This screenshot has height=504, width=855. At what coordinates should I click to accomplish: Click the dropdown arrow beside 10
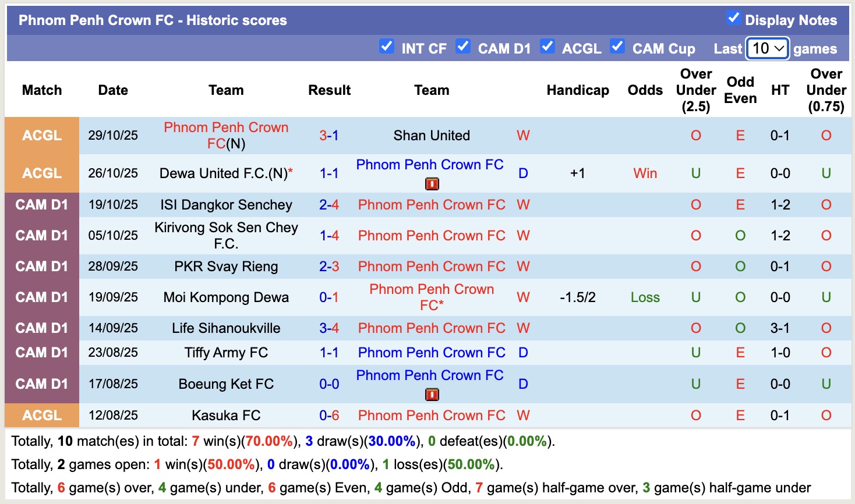tap(780, 49)
